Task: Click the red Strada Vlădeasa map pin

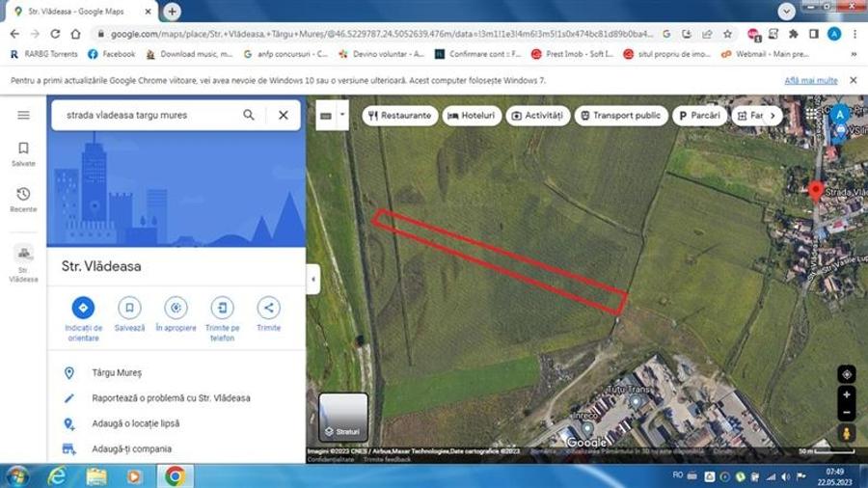Action: tap(815, 190)
